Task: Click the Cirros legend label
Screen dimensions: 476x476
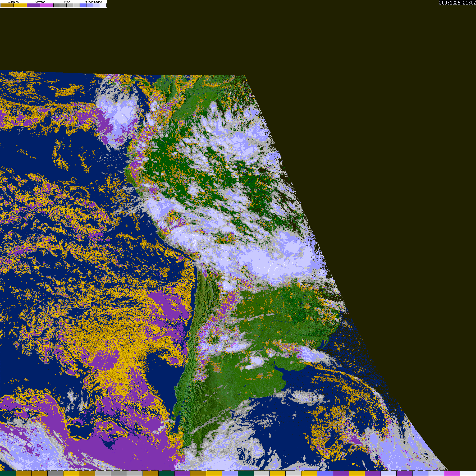Action: [x=66, y=2]
